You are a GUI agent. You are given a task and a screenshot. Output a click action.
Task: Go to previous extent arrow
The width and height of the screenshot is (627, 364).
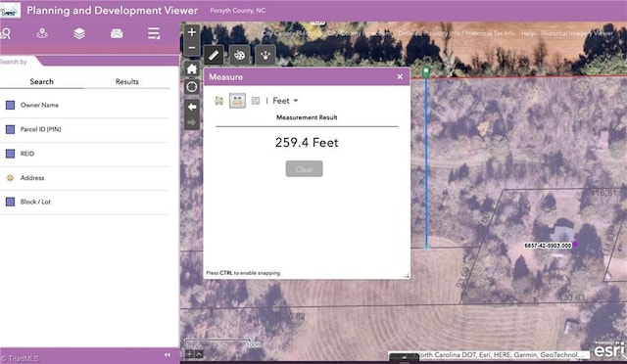[192, 107]
